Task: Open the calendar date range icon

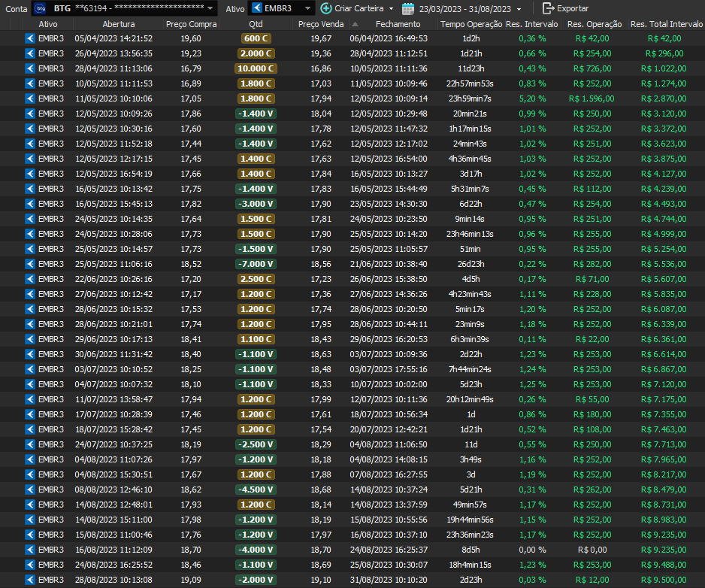Action: pyautogui.click(x=408, y=8)
